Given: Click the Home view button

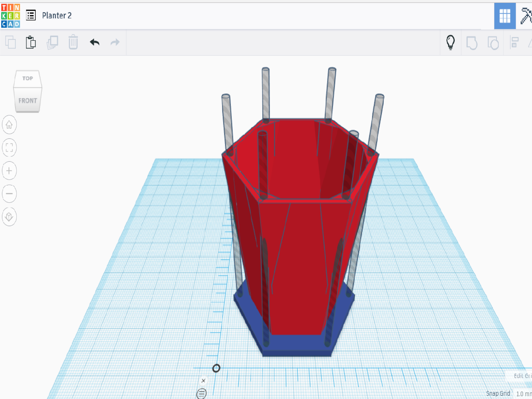Looking at the screenshot, I should pyautogui.click(x=9, y=125).
